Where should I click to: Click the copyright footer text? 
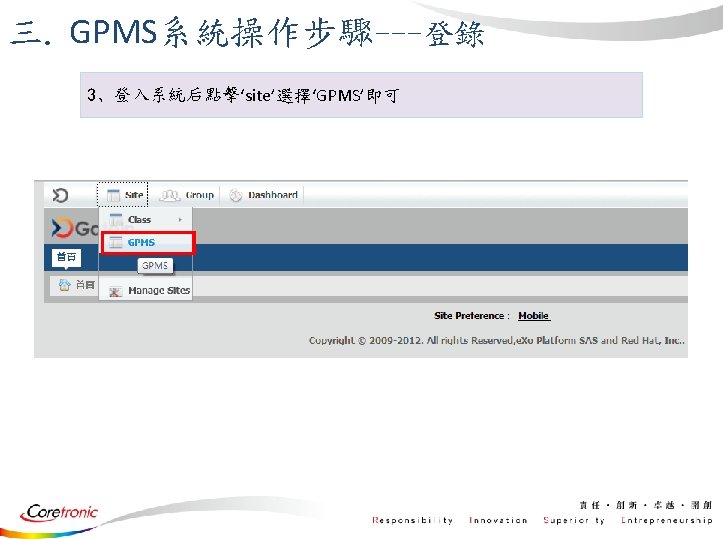(x=496, y=341)
